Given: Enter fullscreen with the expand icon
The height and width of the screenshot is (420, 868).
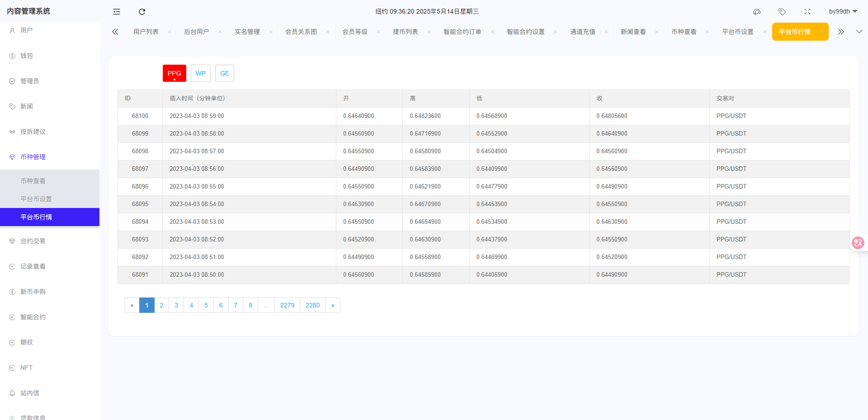Looking at the screenshot, I should click(x=807, y=11).
